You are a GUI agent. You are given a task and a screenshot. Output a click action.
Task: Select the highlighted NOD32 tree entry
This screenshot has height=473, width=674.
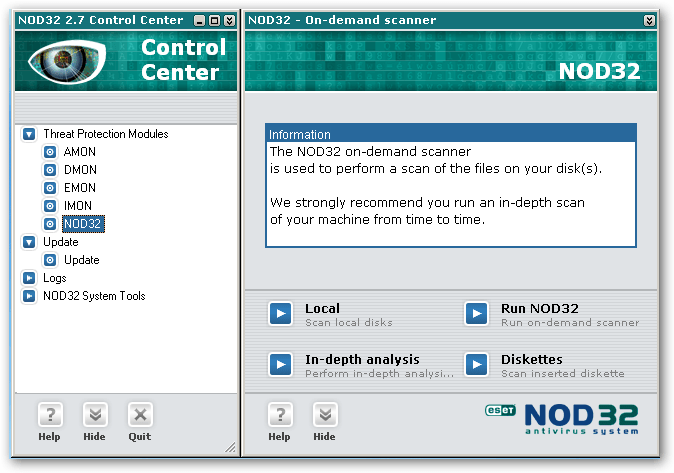click(x=83, y=224)
